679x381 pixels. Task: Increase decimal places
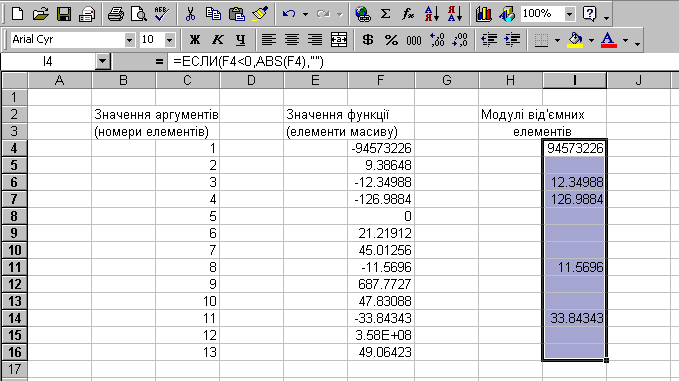[437, 40]
